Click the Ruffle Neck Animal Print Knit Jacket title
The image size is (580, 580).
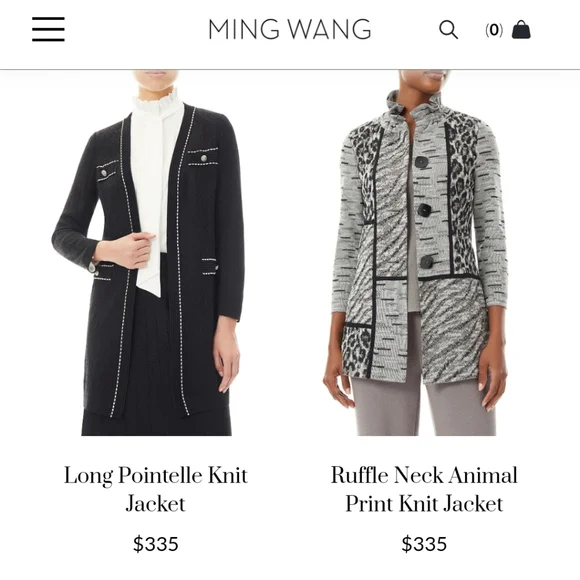pos(424,489)
